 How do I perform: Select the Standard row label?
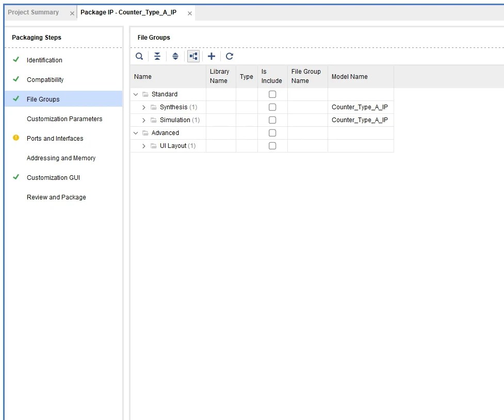click(164, 94)
